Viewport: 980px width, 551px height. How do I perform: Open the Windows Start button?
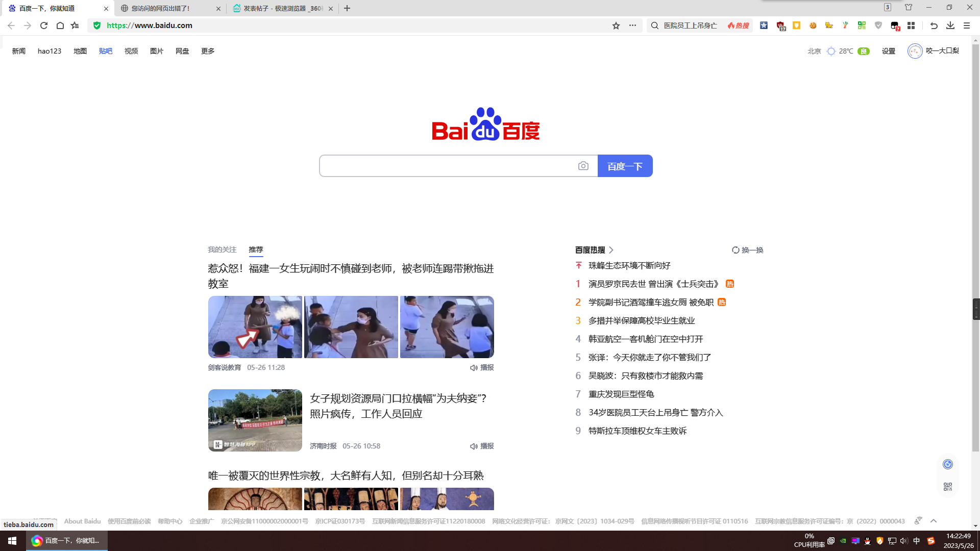pyautogui.click(x=13, y=541)
